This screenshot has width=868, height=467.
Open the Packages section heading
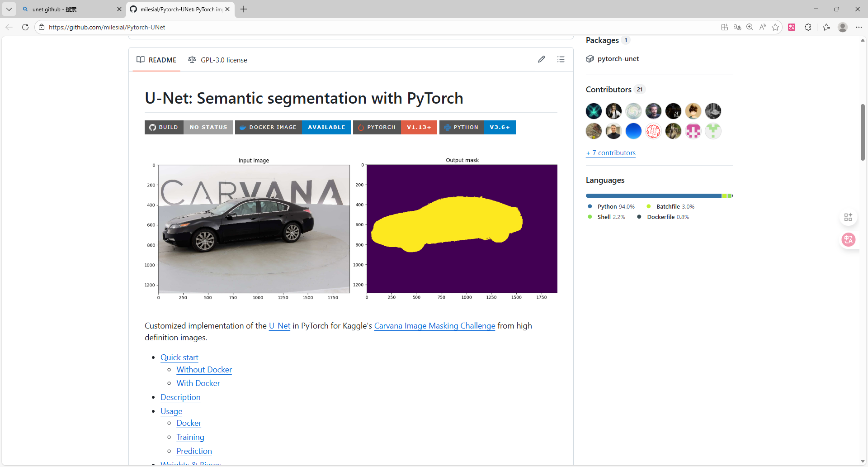pos(602,40)
